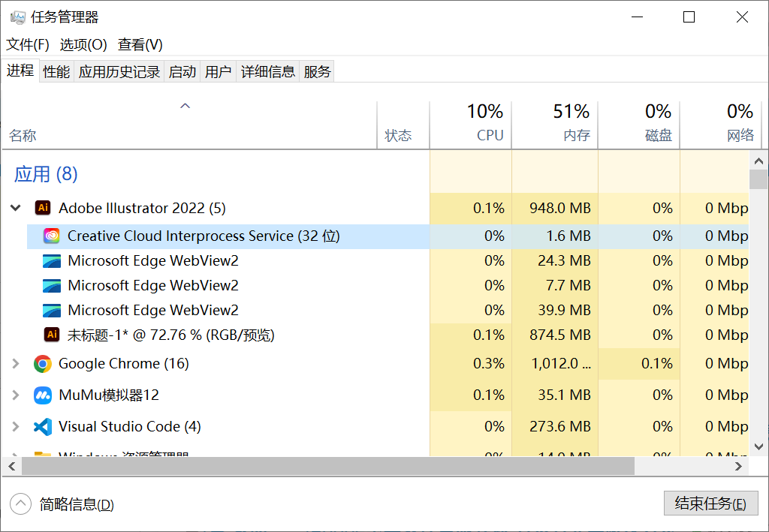Switch to the 详细信息 tab

pos(268,71)
